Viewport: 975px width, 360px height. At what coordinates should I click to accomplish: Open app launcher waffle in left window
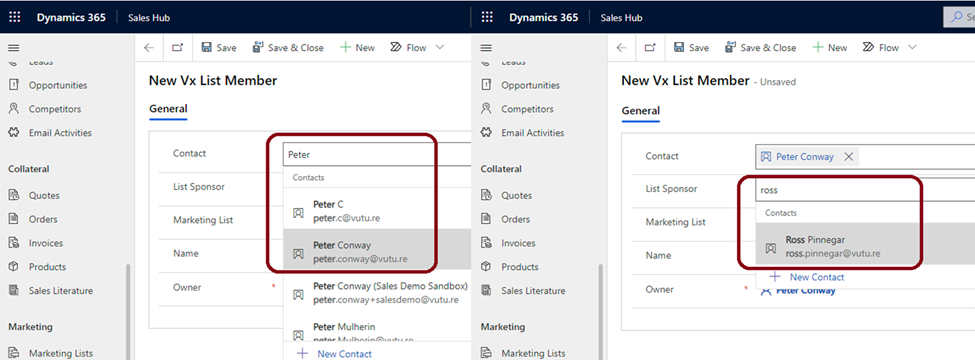(x=14, y=17)
